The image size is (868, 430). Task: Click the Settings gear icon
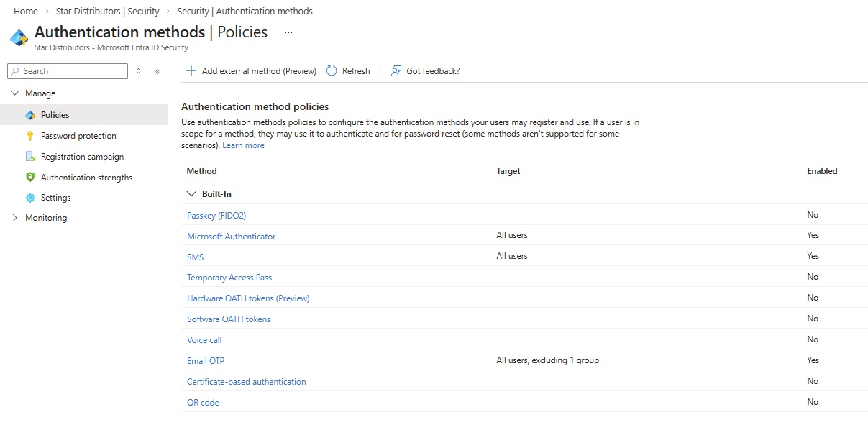[x=30, y=198]
